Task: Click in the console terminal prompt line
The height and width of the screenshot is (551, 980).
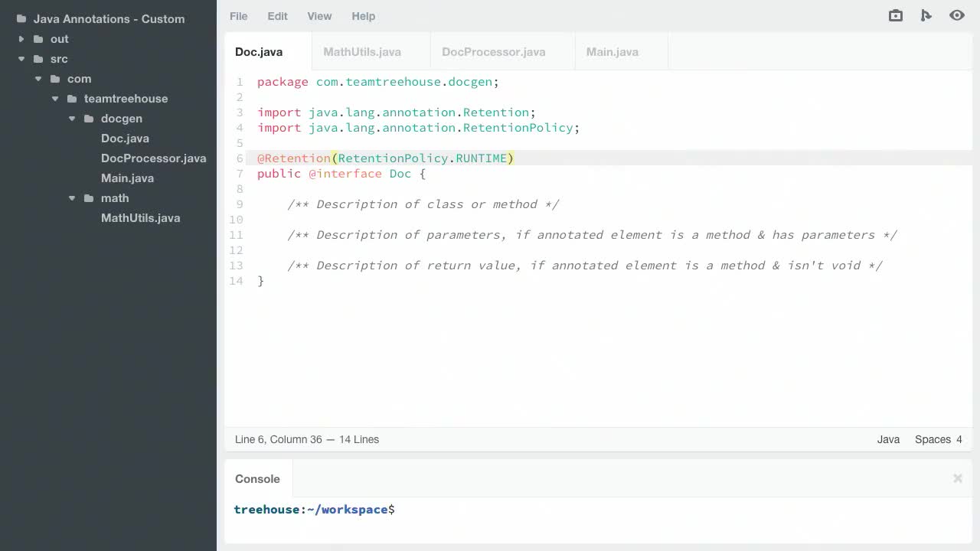Action: click(598, 510)
